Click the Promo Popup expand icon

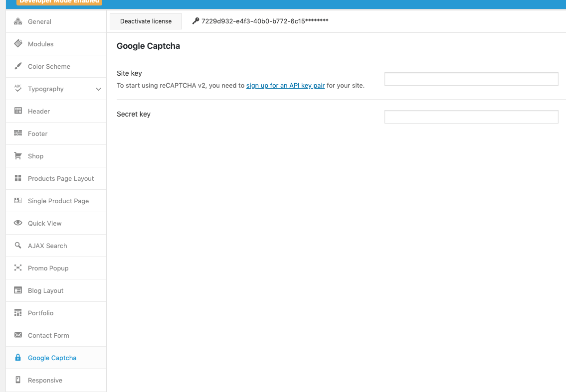click(x=17, y=267)
